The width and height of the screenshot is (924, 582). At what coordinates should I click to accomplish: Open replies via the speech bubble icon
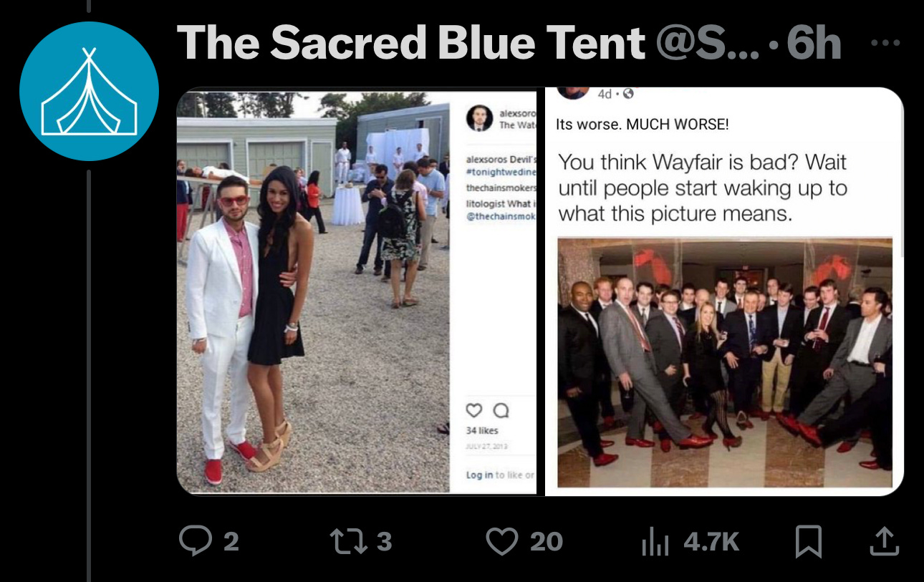click(193, 542)
